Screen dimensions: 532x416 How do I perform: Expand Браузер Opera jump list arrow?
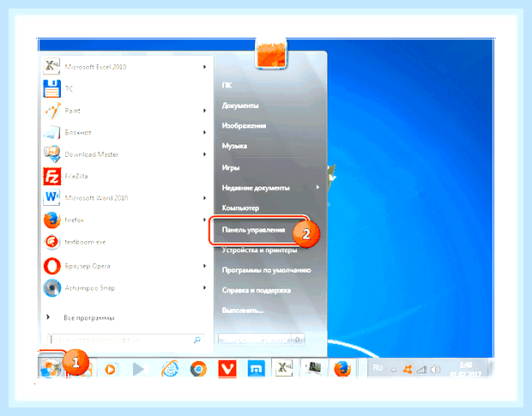(x=204, y=266)
